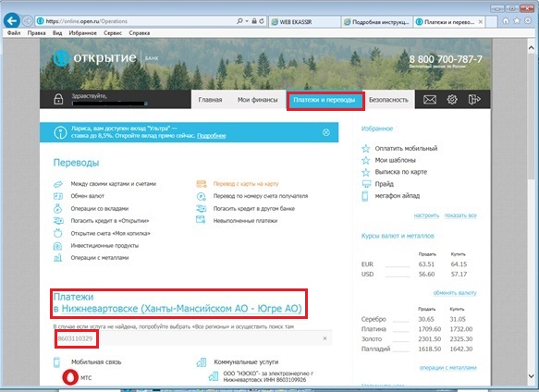
Task: Click star icon next to Оплатить мобильный
Action: (366, 149)
